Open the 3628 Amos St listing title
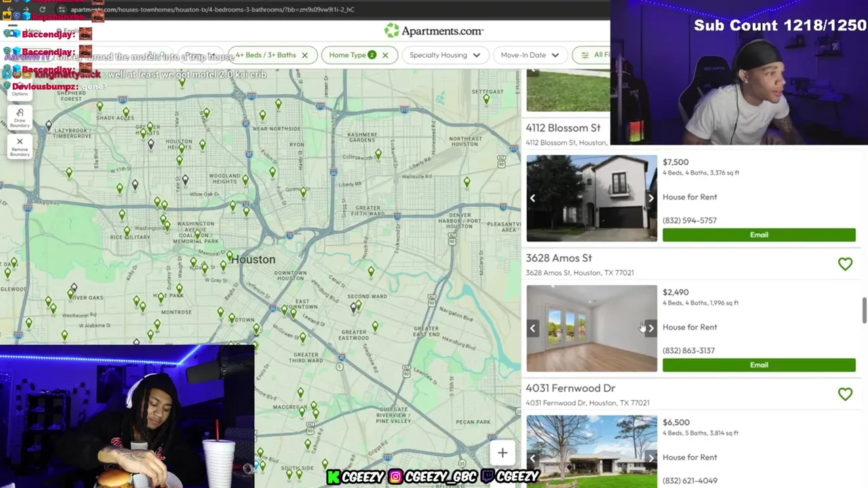This screenshot has height=488, width=868. click(559, 258)
